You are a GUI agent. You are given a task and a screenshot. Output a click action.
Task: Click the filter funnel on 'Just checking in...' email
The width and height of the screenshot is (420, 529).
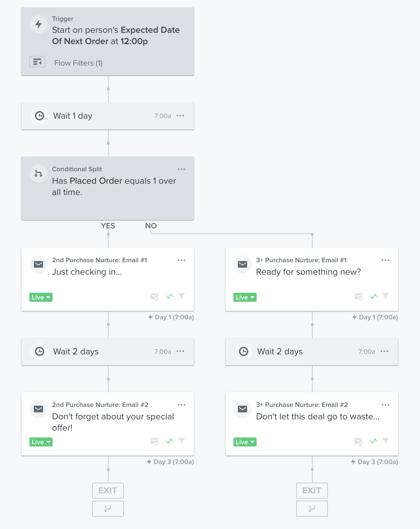[x=181, y=296]
